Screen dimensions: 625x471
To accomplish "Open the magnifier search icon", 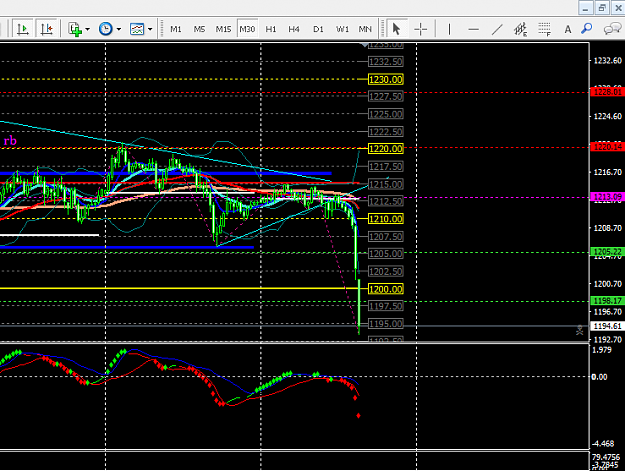I will pyautogui.click(x=587, y=29).
